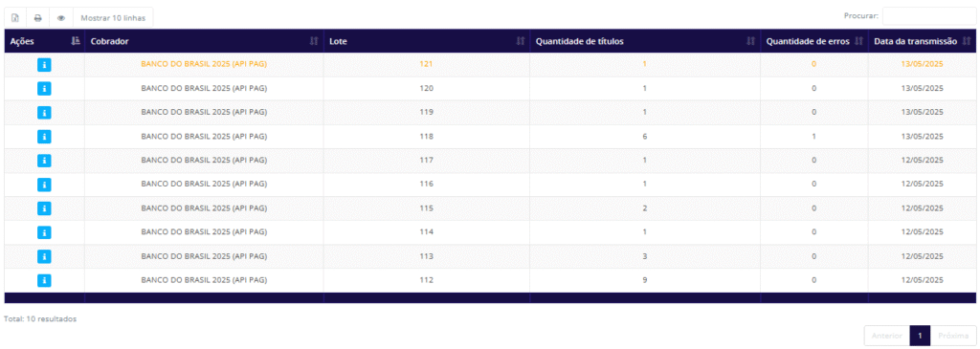Sort by Data da transmissão header
Screen dimensions: 980x349
click(x=922, y=41)
